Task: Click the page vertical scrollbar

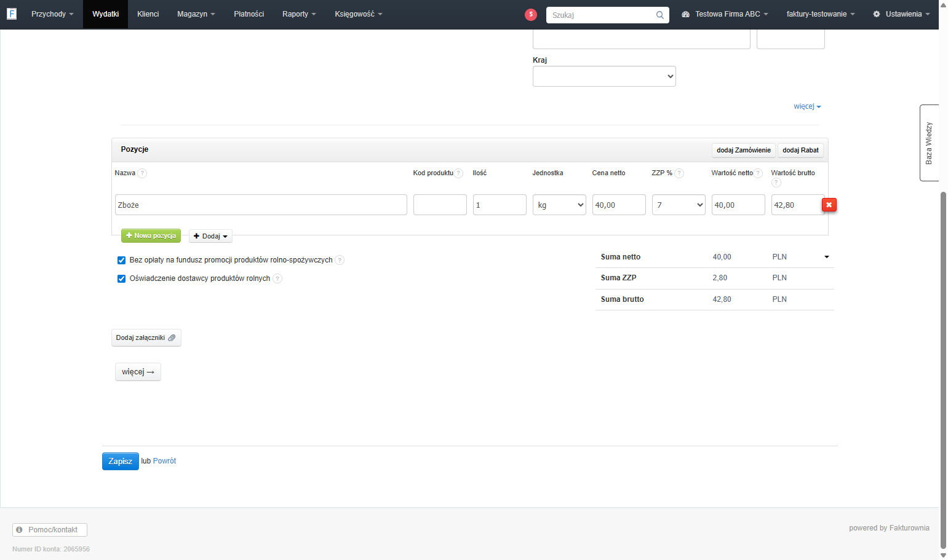Action: (943, 369)
